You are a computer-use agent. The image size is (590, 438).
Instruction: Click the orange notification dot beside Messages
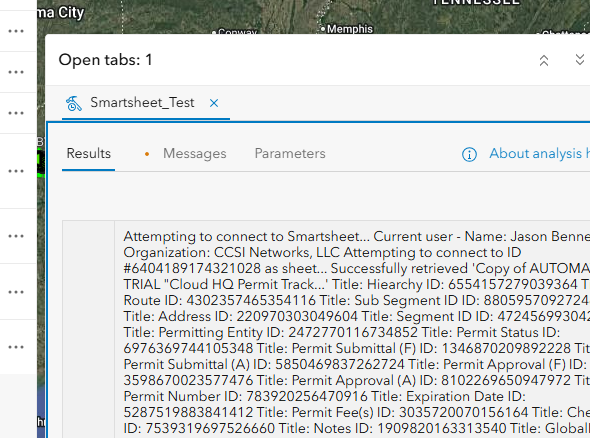pos(147,154)
